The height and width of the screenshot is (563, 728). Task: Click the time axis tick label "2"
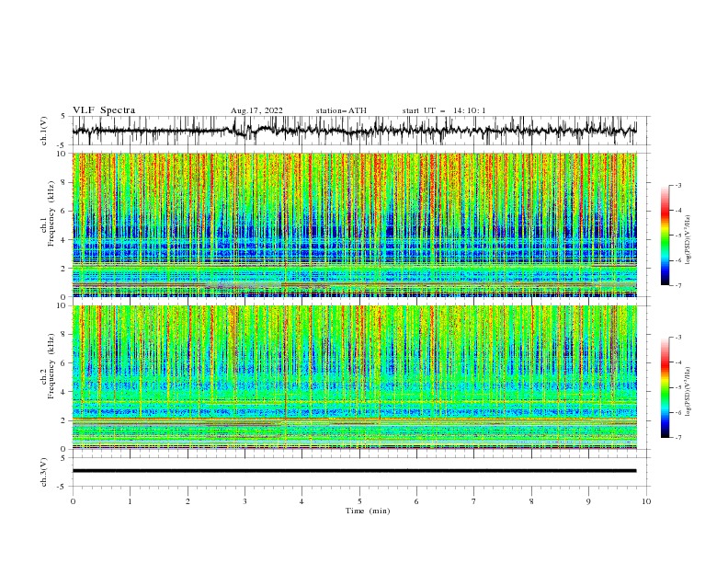(188, 501)
